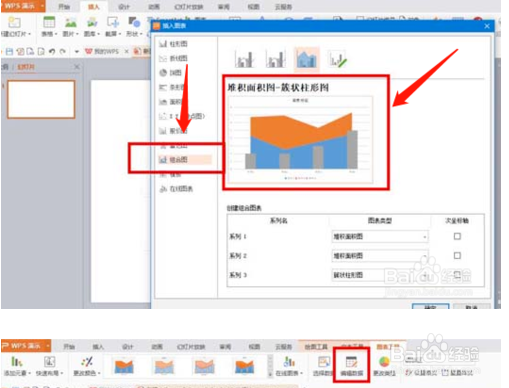Expand the arrow next to the 形状 label
This screenshot has width=509, height=388.
pyautogui.click(x=141, y=34)
